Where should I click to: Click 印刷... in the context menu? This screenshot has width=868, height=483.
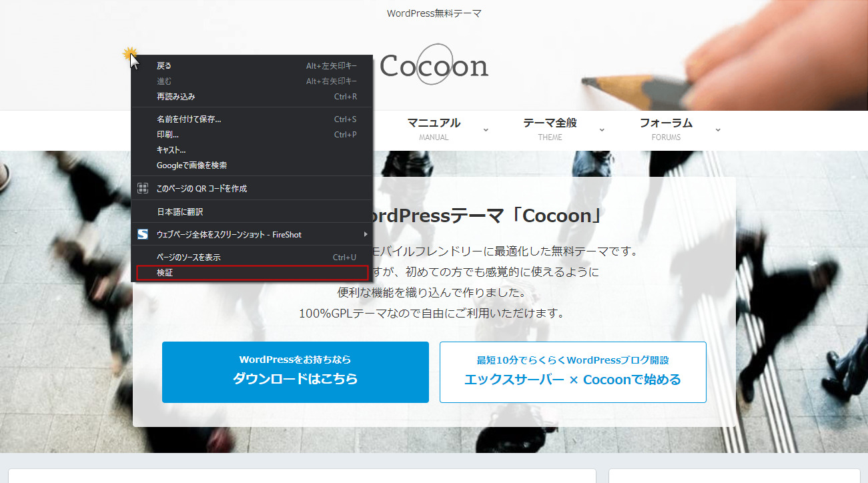click(x=252, y=134)
